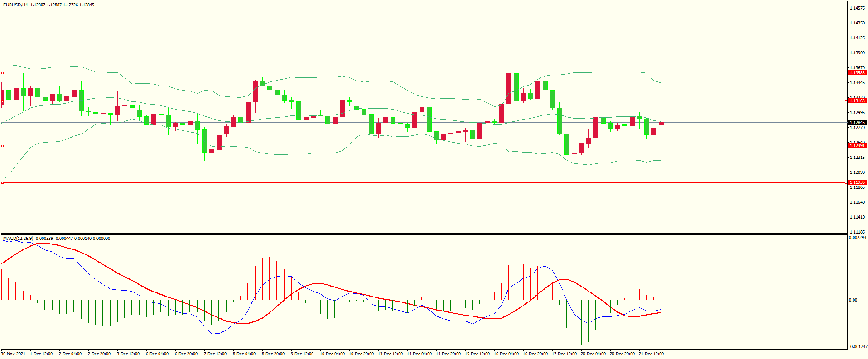Click the 1.13900 price scale label
This screenshot has width=868, height=359.
point(857,53)
